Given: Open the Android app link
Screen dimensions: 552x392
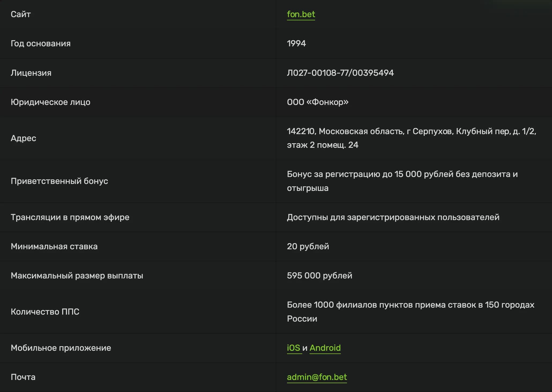Looking at the screenshot, I should 325,348.
